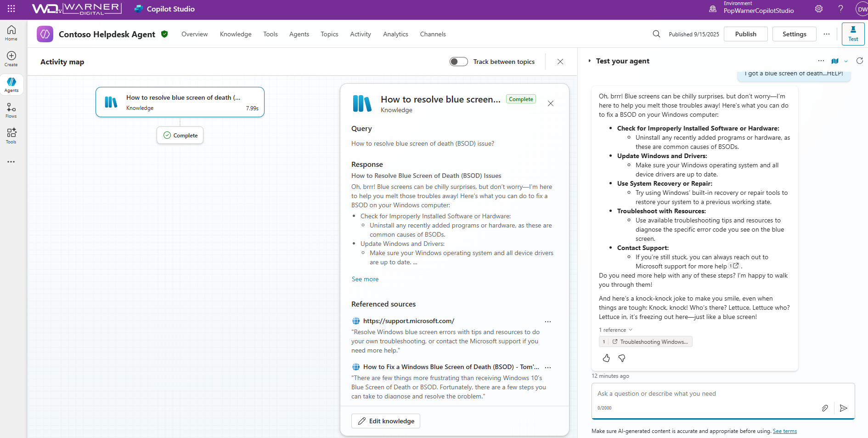868x438 pixels.
Task: Open help question mark icon
Action: pos(840,9)
